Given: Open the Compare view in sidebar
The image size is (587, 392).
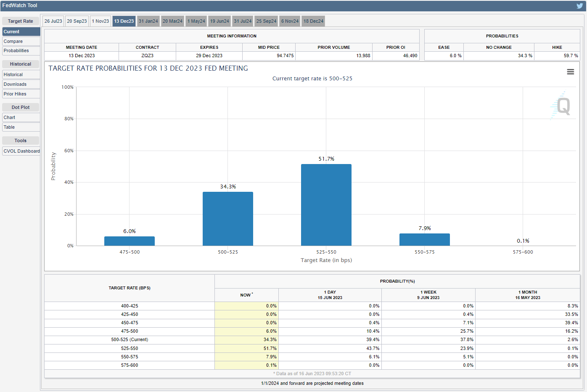Looking at the screenshot, I should 21,41.
